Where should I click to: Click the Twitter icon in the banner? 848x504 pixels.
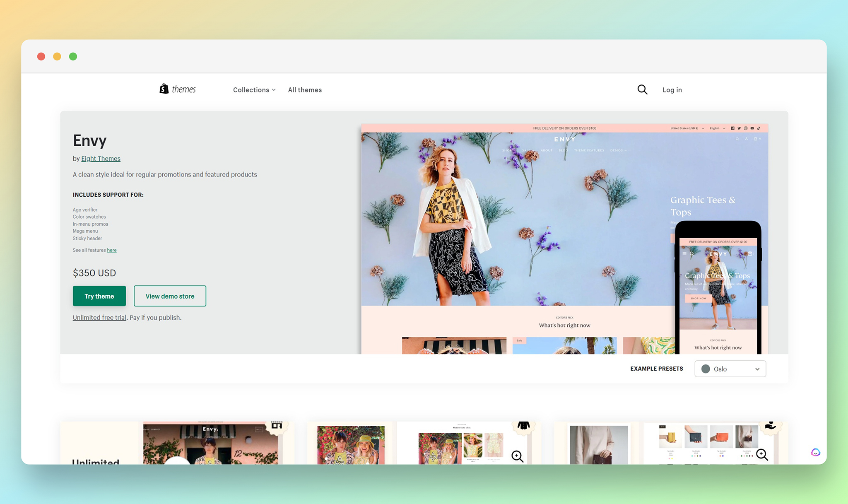(739, 128)
